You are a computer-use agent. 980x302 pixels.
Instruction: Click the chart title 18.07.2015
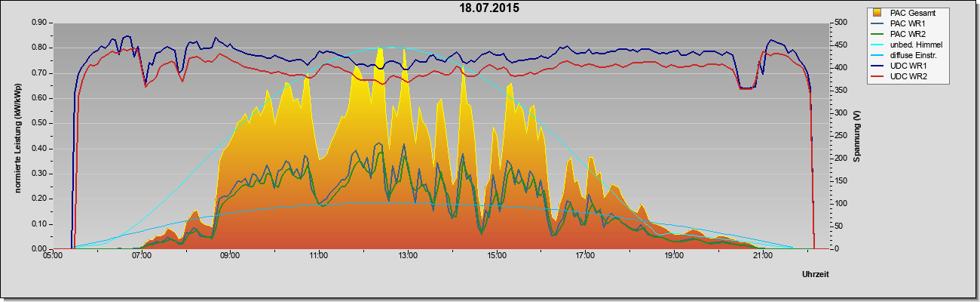pyautogui.click(x=490, y=8)
